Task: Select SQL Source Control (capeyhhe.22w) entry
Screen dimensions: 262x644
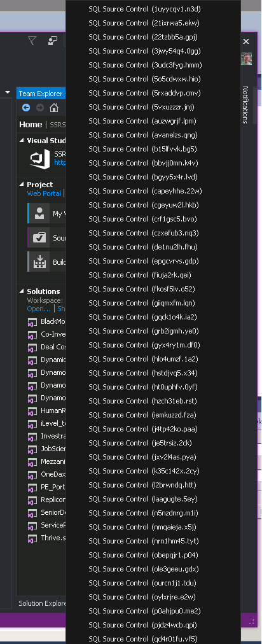Action: coord(146,191)
